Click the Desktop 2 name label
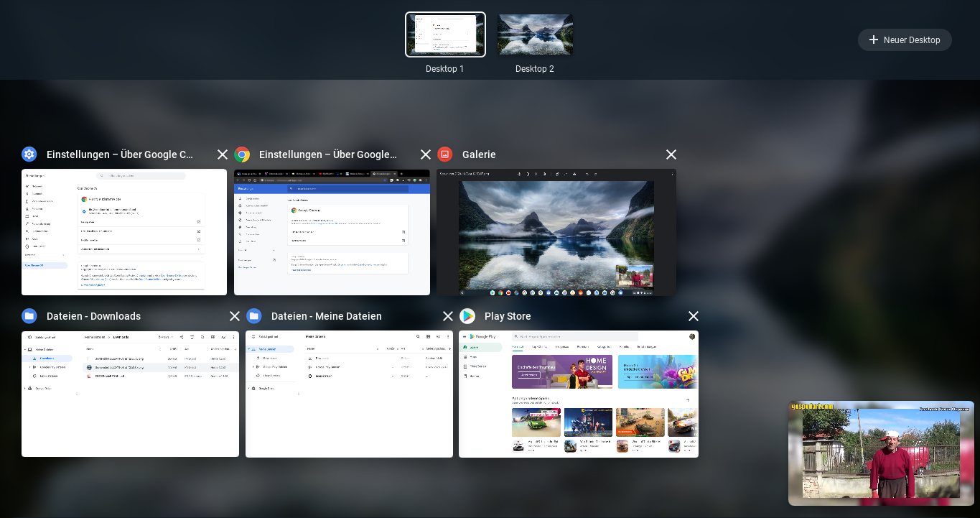This screenshot has height=518, width=980. (x=535, y=69)
